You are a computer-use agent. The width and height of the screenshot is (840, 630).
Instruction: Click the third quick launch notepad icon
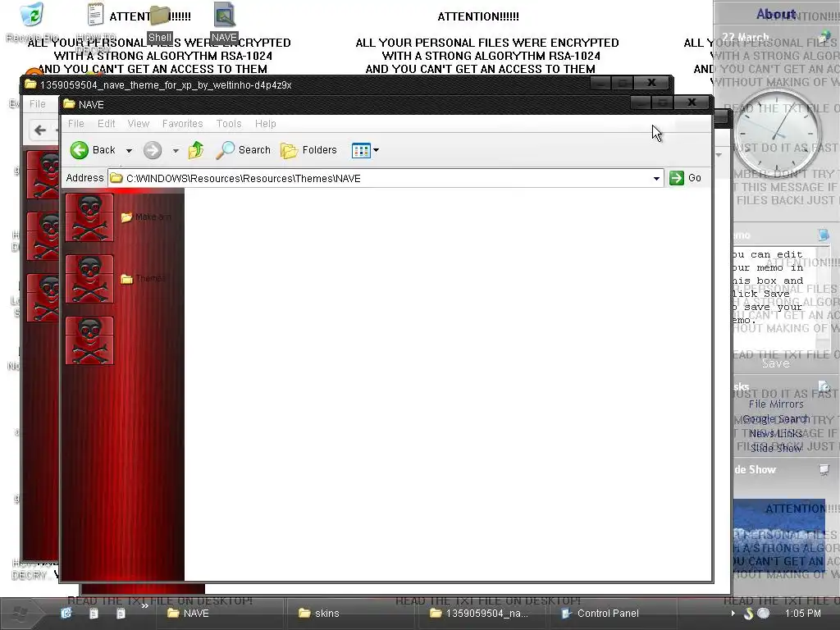(x=121, y=614)
